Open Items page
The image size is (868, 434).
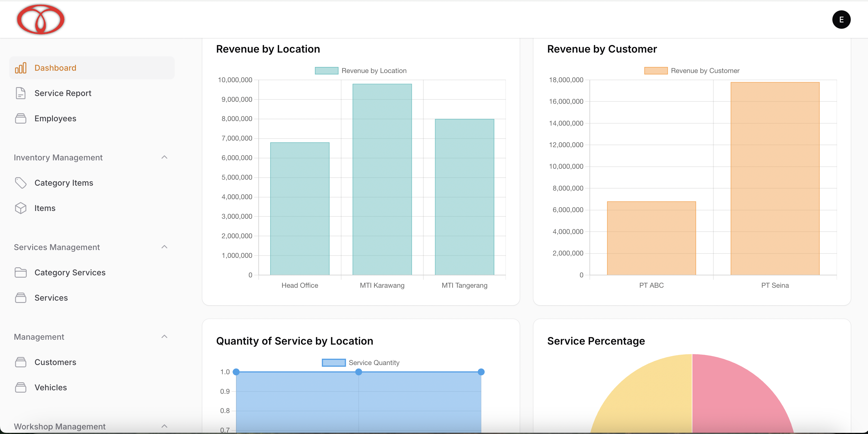(92, 208)
